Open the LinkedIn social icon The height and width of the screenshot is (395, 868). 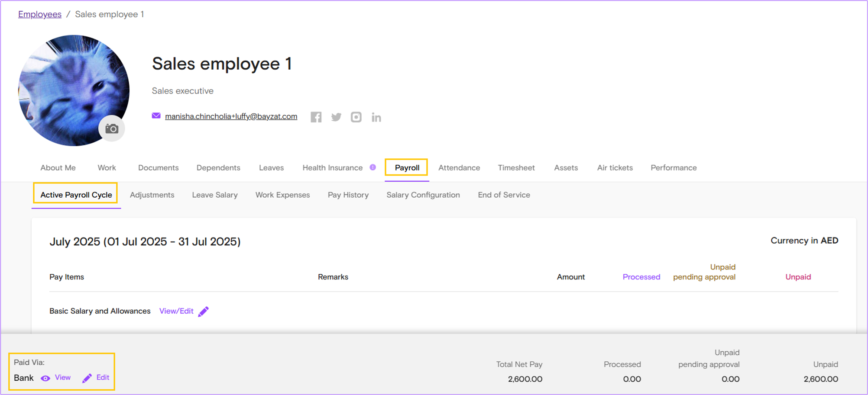[376, 117]
